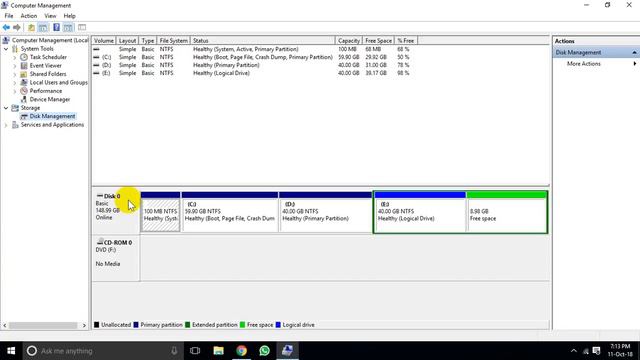Viewport: 640px width, 360px height.
Task: Open the View menu
Action: pyautogui.click(x=50, y=16)
